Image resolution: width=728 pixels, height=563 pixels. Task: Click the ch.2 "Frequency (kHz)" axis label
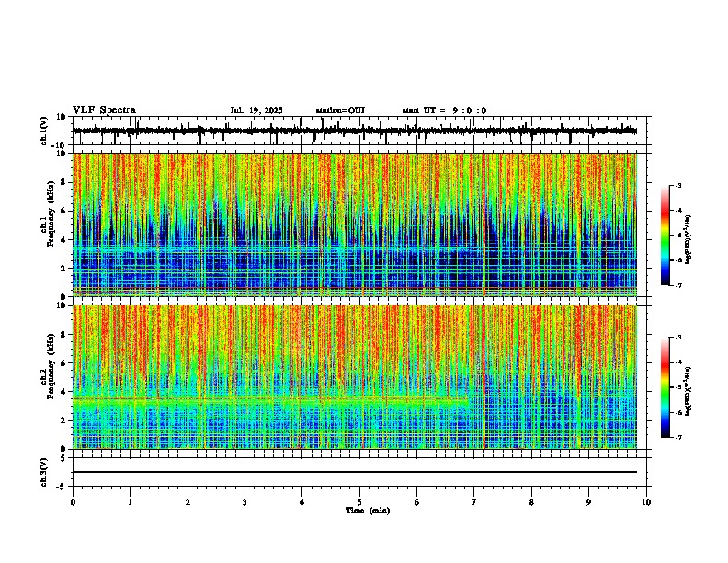point(51,366)
